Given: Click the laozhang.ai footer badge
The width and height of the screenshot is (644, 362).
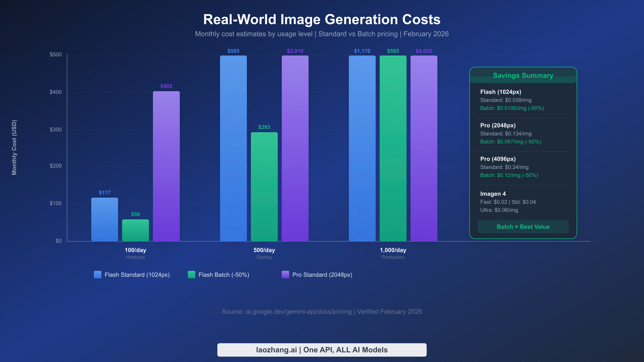Looking at the screenshot, I should (322, 350).
